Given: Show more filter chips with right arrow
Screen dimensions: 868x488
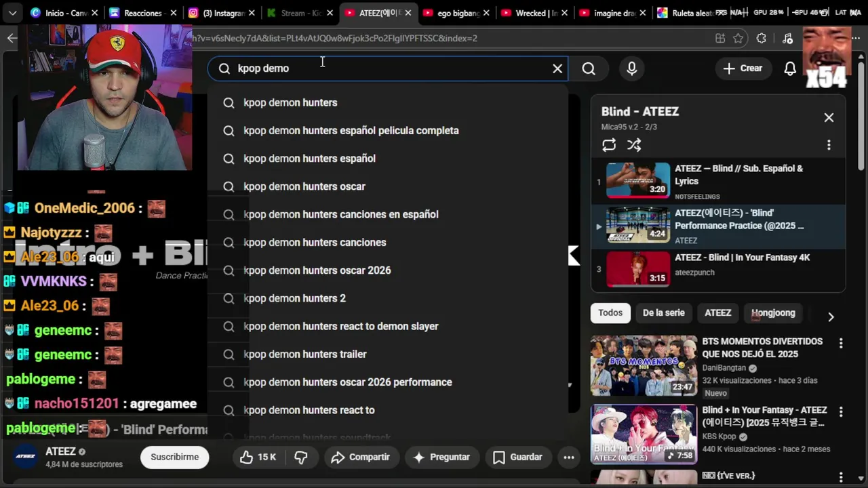Looking at the screenshot, I should pos(831,317).
